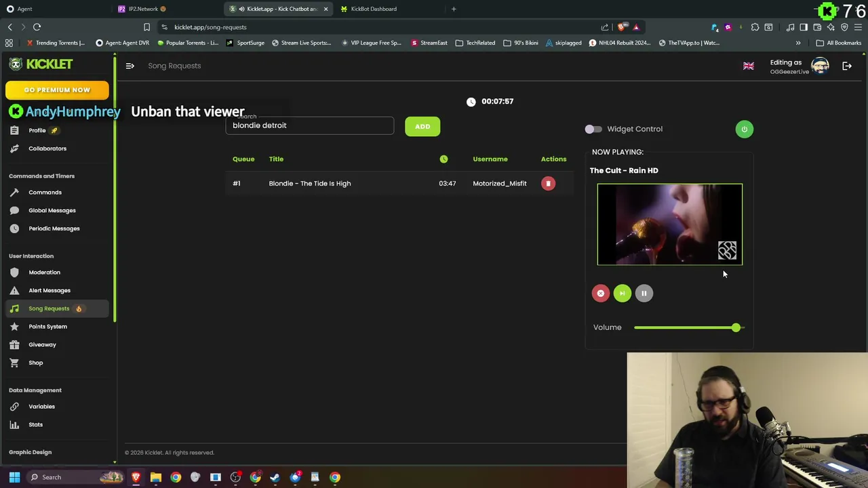Open Profile in the sidebar
Image resolution: width=868 pixels, height=488 pixels.
coord(37,130)
